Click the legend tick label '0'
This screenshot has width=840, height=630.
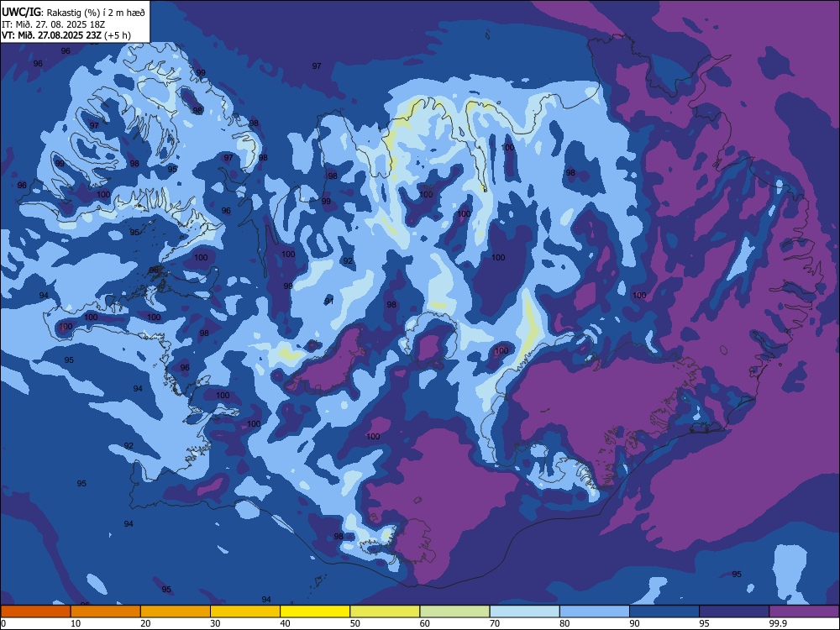coord(3,623)
